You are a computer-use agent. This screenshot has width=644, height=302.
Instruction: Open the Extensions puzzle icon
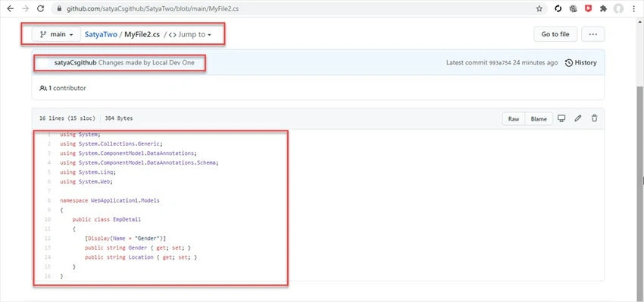click(603, 8)
